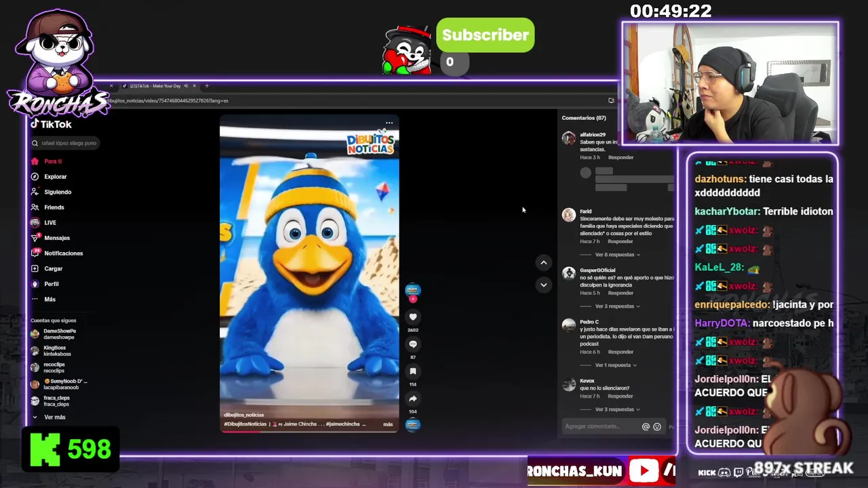Open video three-dots options menu

389,123
